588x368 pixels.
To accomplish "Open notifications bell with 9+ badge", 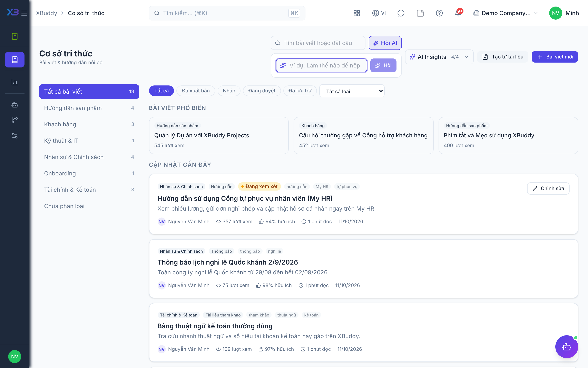I will click(459, 12).
